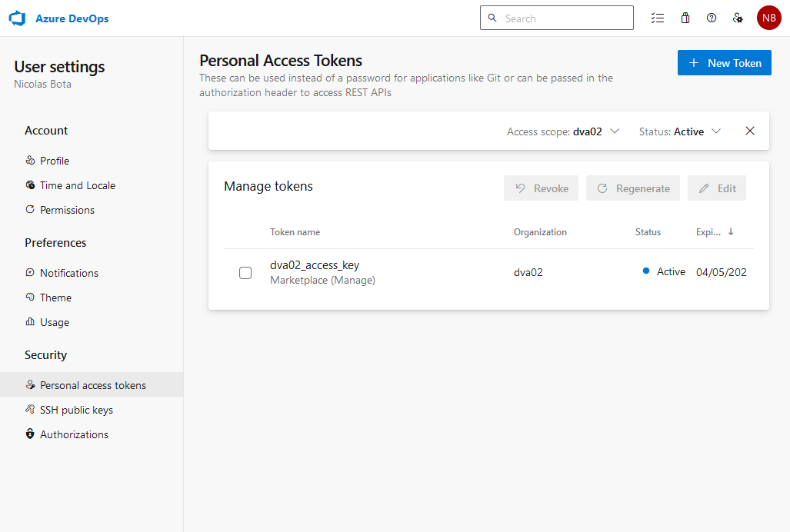The height and width of the screenshot is (532, 790).
Task: Click the New Token button
Action: pos(724,63)
